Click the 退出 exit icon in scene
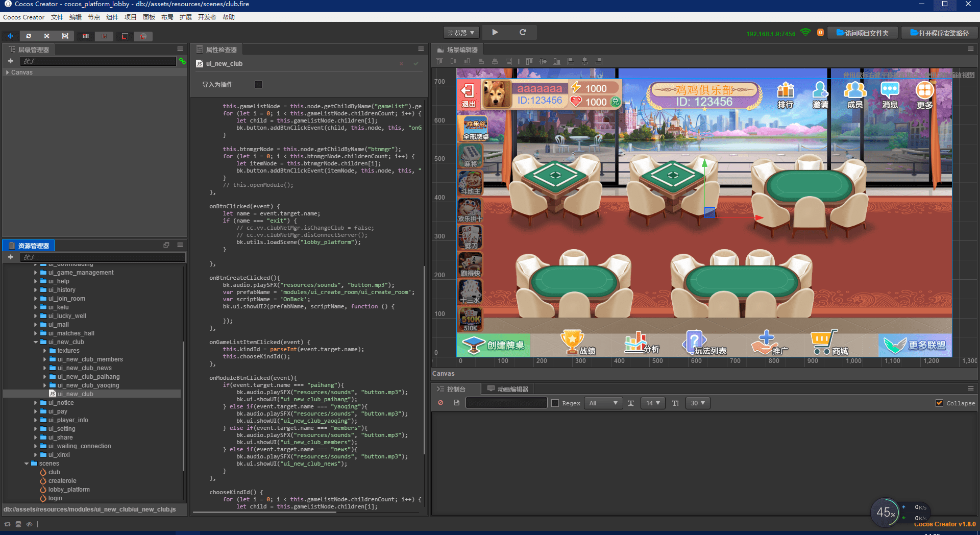The image size is (980, 535). [469, 94]
